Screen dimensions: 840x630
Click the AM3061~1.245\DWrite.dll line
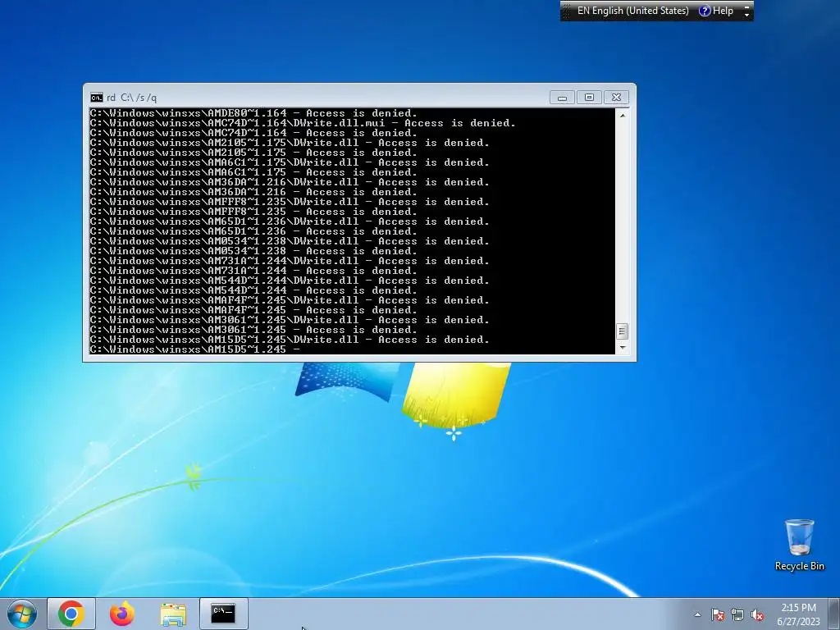tap(290, 321)
